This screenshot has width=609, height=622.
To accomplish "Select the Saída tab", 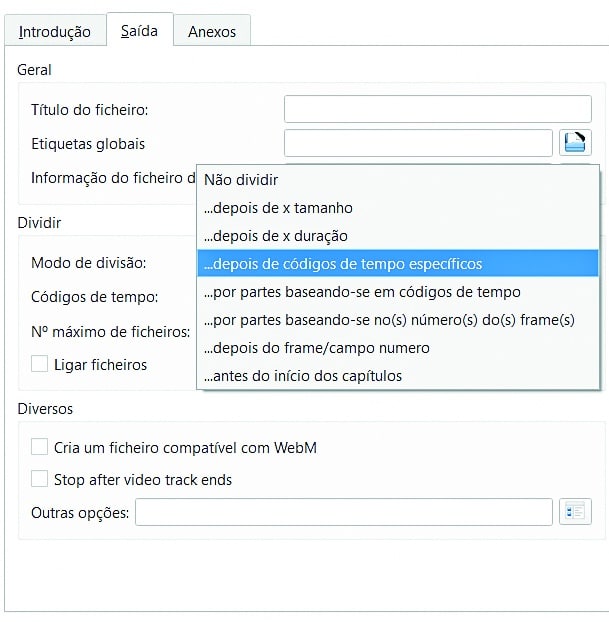I will tap(139, 31).
